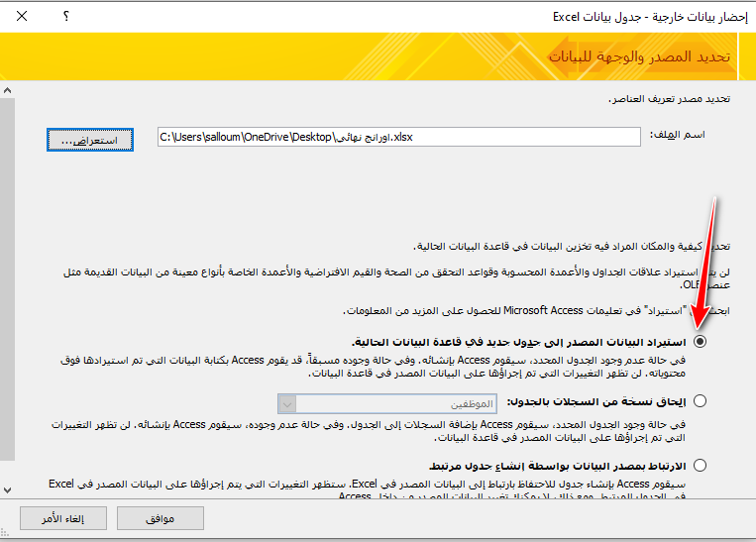
Task: Click the bold label استيراد البيانات المصدر إلى جدول جديد
Action: pos(519,342)
